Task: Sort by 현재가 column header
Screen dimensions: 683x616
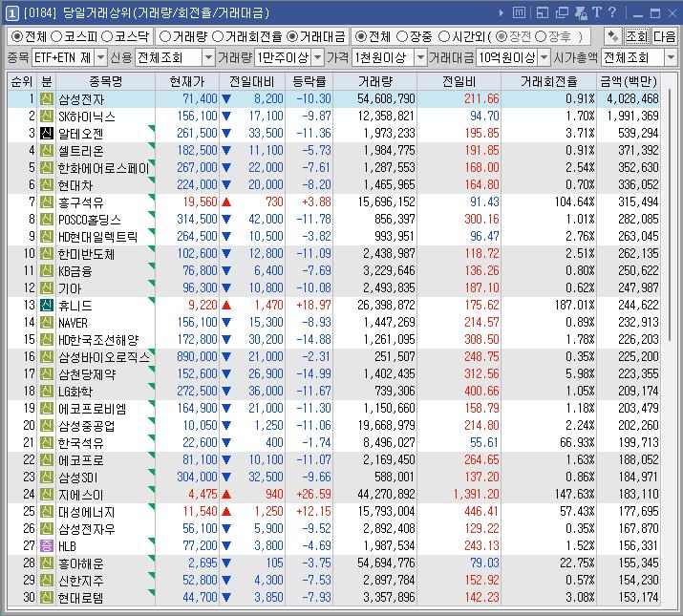Action: pyautogui.click(x=187, y=81)
